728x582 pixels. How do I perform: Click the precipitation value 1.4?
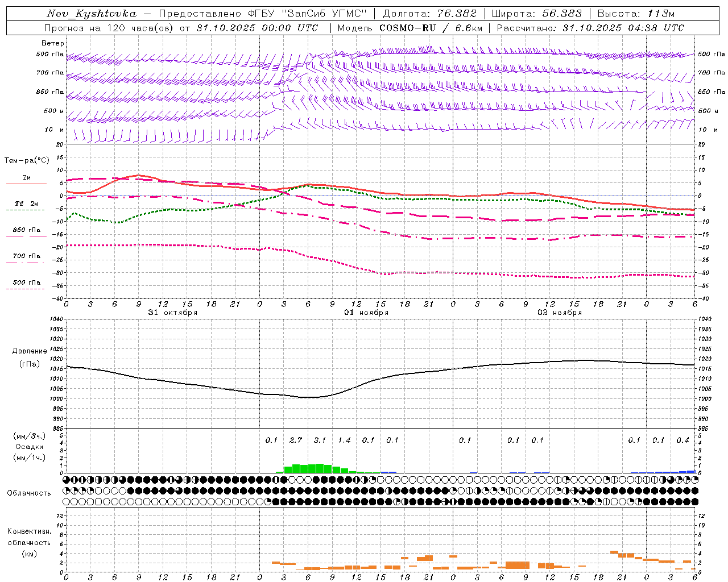tap(344, 440)
